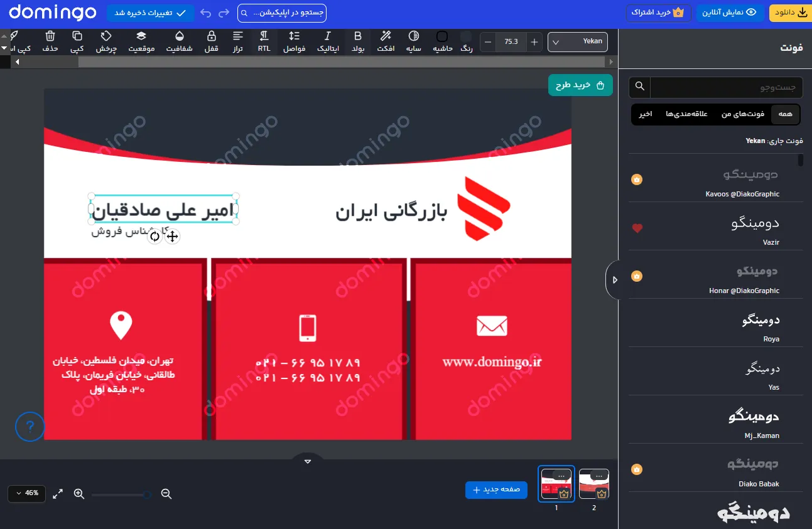Open the help question mark button

click(30, 428)
